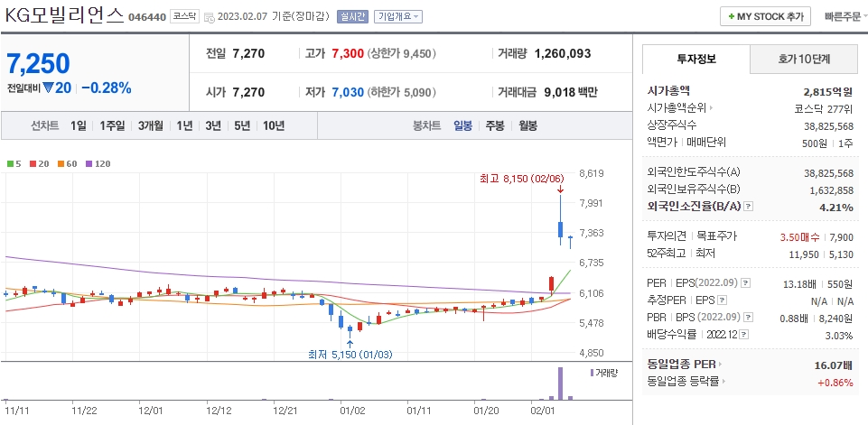Click the 하한가 5,090 text

pos(401,92)
